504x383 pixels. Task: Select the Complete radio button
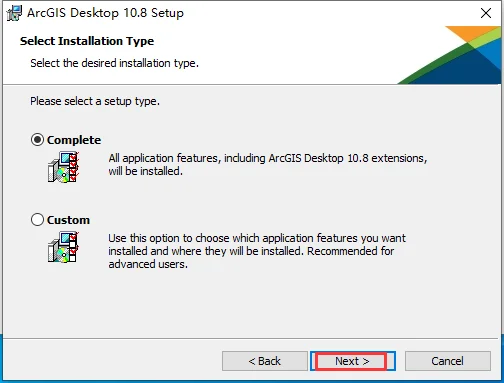point(37,140)
